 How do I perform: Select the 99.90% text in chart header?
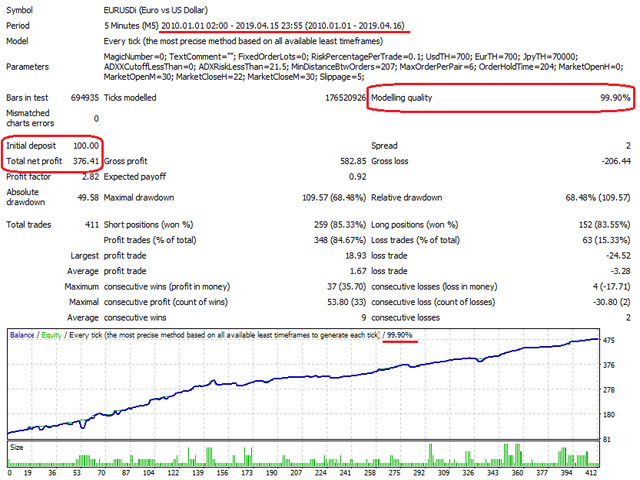point(400,335)
